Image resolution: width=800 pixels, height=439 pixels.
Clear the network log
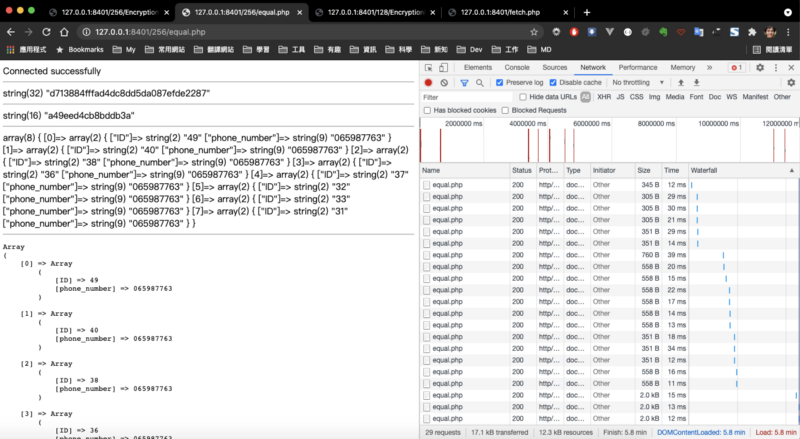(x=444, y=83)
